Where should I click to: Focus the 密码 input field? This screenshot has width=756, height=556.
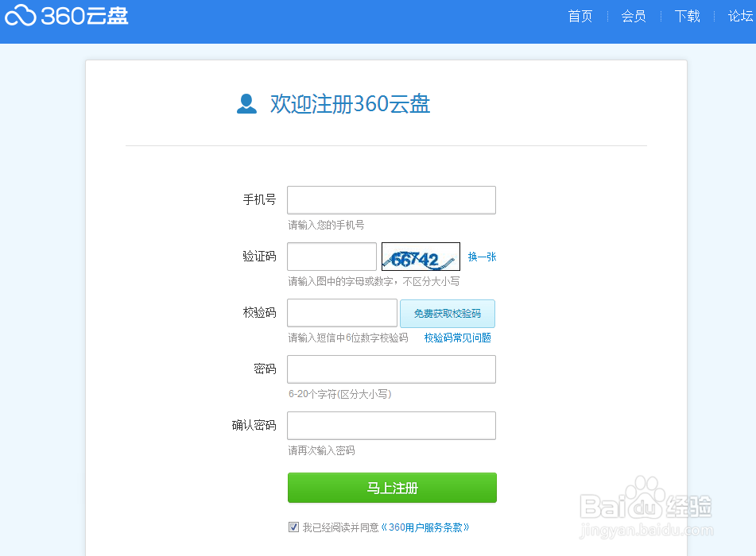391,369
